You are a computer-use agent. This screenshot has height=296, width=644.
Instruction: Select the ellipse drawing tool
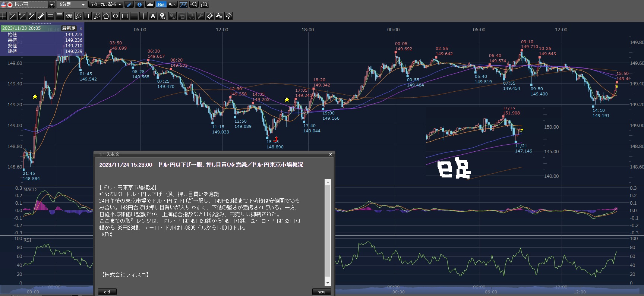coord(116,16)
